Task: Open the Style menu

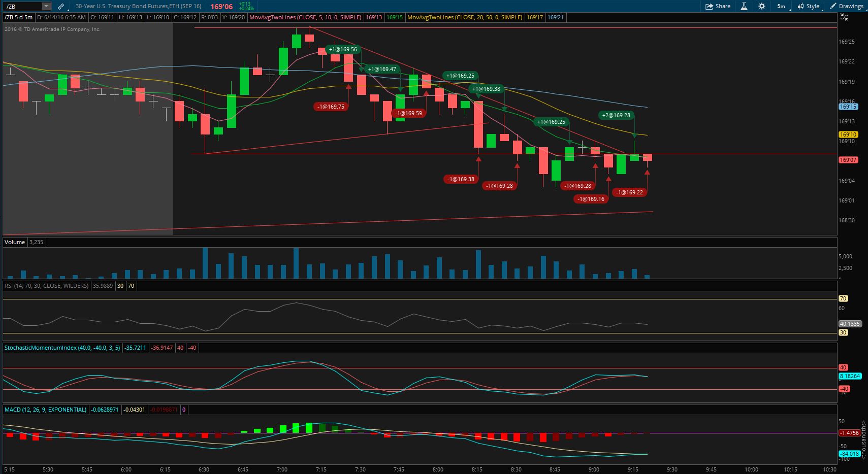Action: (x=809, y=6)
